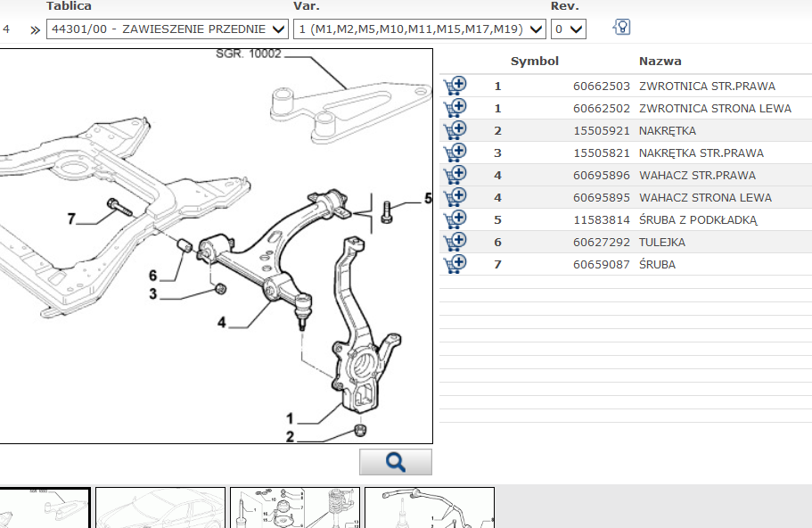Click the lightbulb hint icon
Image resolution: width=812 pixels, height=528 pixels.
(x=622, y=27)
